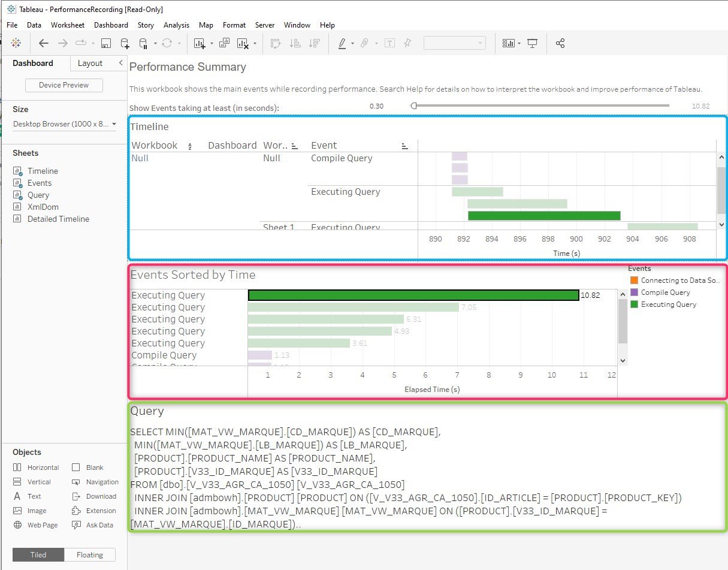Select Floating layout toggle
Viewport: 728px width, 570px height.
(90, 554)
